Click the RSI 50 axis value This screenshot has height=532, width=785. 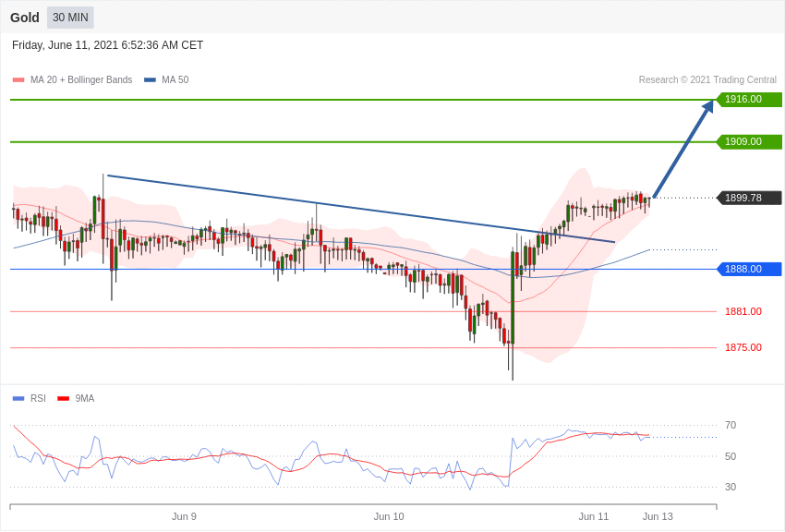point(731,456)
